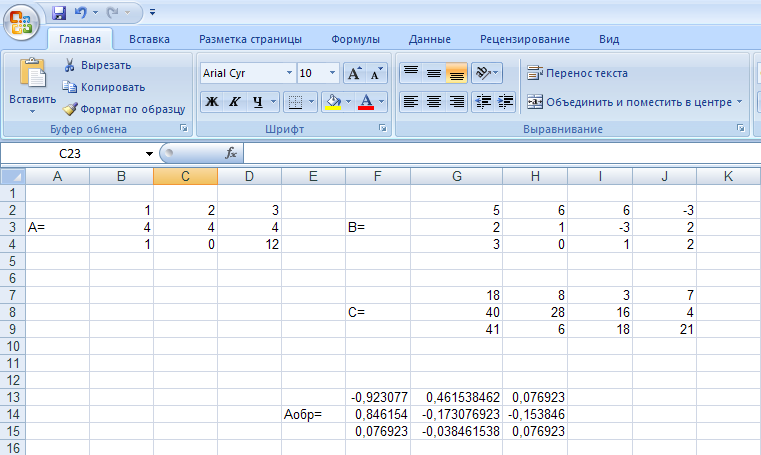Select the cell labeled C=
This screenshot has width=761, height=455.
[x=378, y=312]
